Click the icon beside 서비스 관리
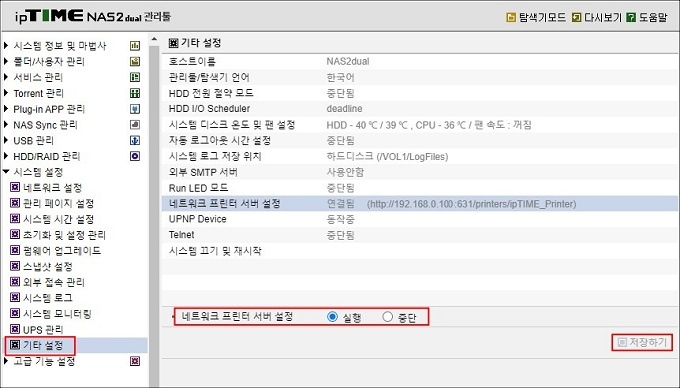The image size is (680, 388). pyautogui.click(x=135, y=77)
